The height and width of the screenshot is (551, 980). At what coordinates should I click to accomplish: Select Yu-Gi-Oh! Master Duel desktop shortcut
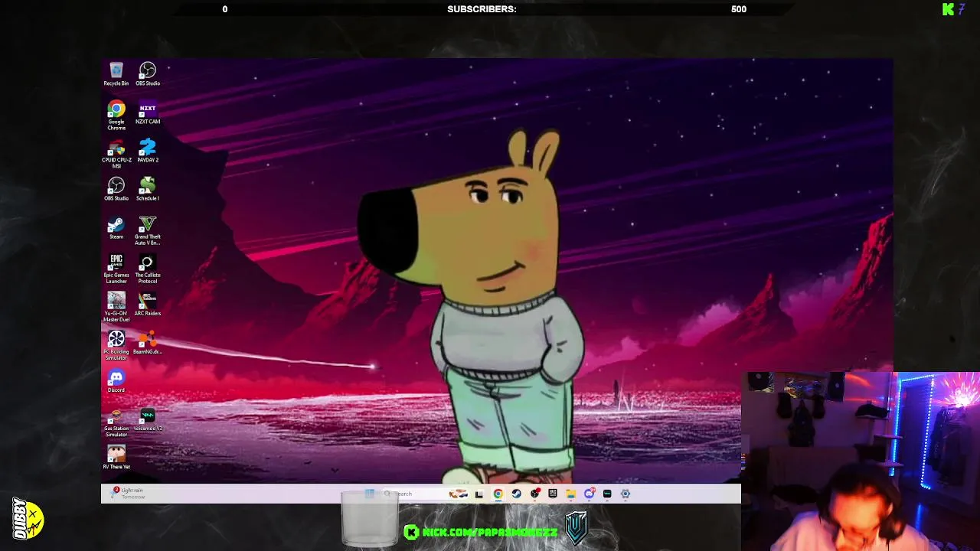click(116, 307)
